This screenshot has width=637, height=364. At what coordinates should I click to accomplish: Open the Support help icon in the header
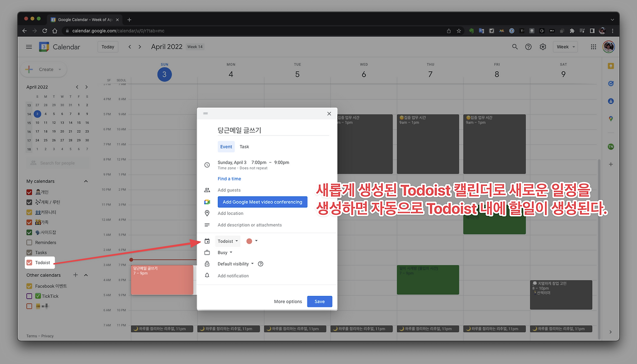coord(529,47)
